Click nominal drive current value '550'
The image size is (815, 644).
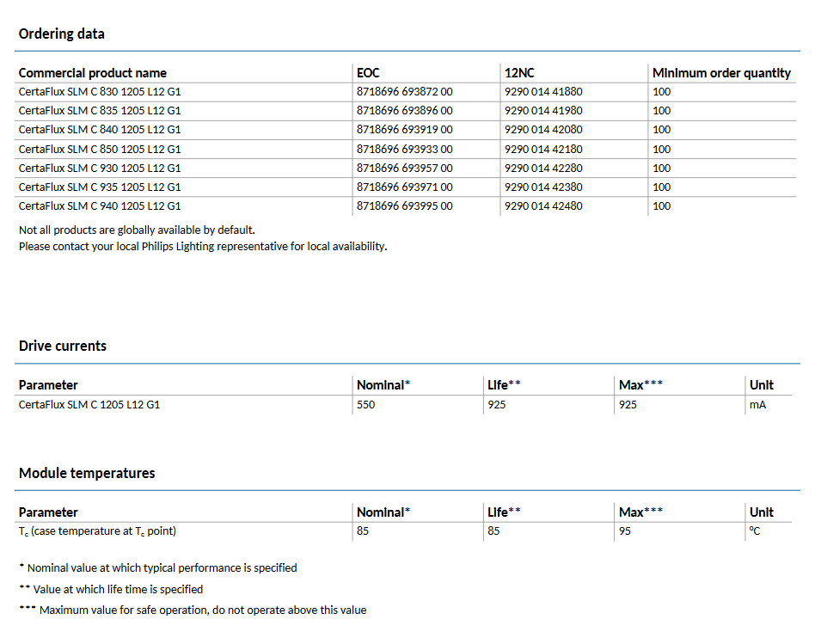pos(365,405)
